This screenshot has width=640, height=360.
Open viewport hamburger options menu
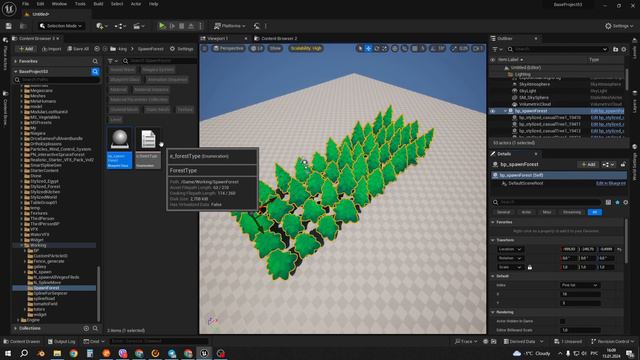[205, 49]
